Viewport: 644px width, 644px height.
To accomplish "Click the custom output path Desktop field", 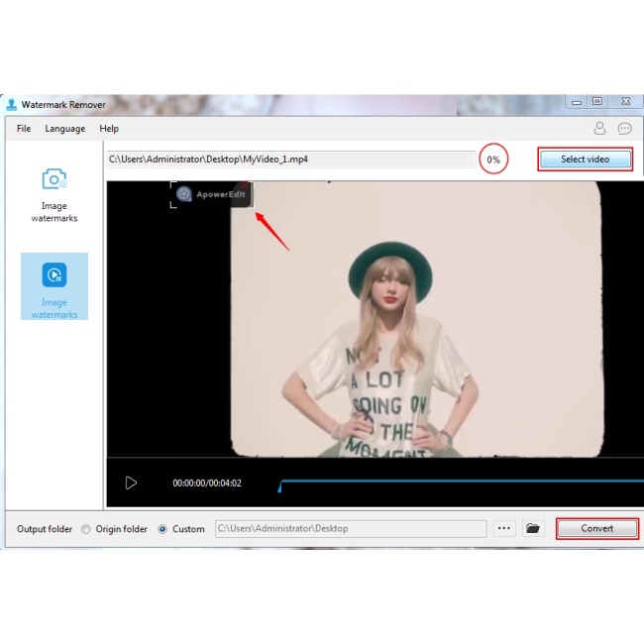I will (350, 529).
